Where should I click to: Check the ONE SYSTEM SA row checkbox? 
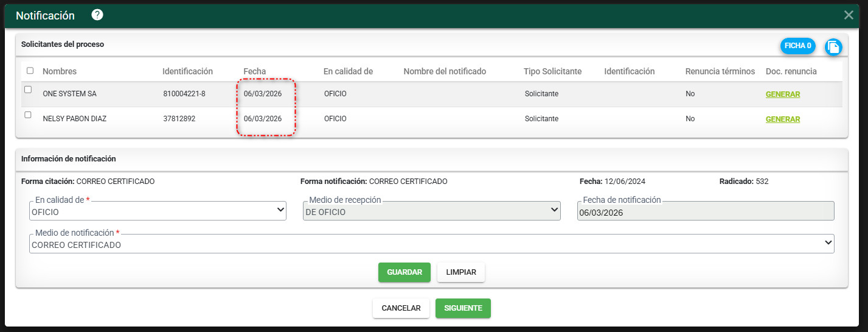click(x=28, y=90)
